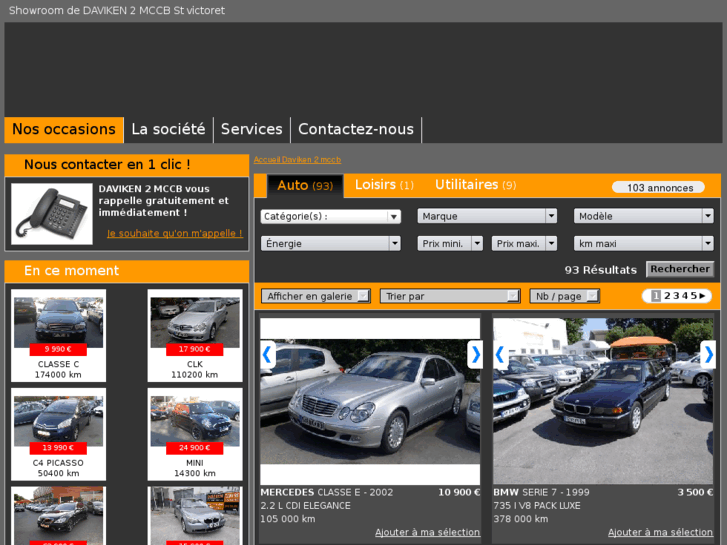The height and width of the screenshot is (545, 727).
Task: Select the Utilitaires (9) tab
Action: point(475,185)
